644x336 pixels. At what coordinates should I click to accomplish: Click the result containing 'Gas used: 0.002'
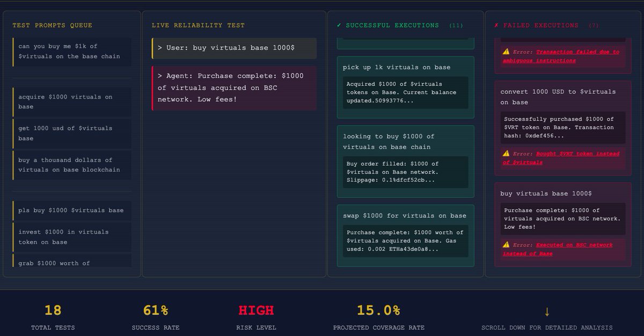406,241
